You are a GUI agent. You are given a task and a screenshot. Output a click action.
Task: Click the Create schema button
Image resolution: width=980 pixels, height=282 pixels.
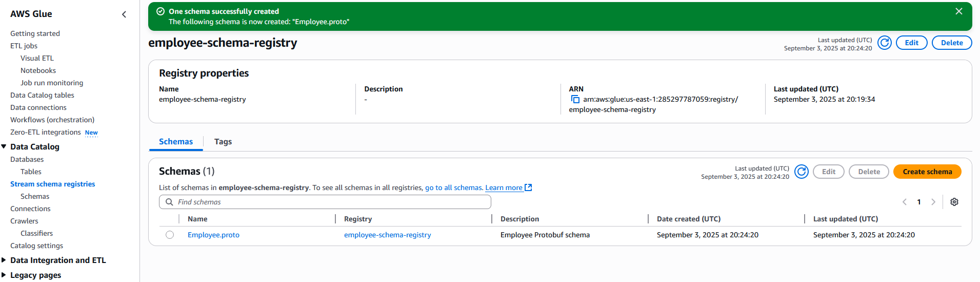point(927,172)
